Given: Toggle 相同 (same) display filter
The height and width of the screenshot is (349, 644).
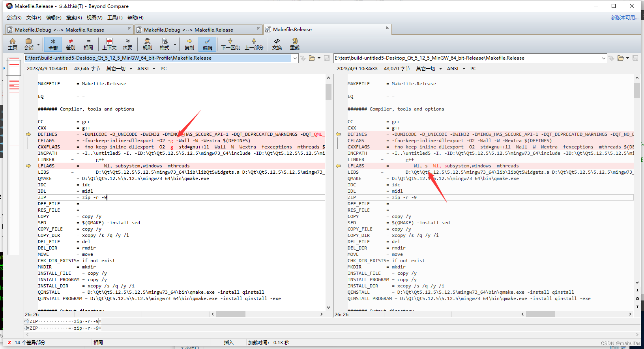Looking at the screenshot, I should click(88, 44).
